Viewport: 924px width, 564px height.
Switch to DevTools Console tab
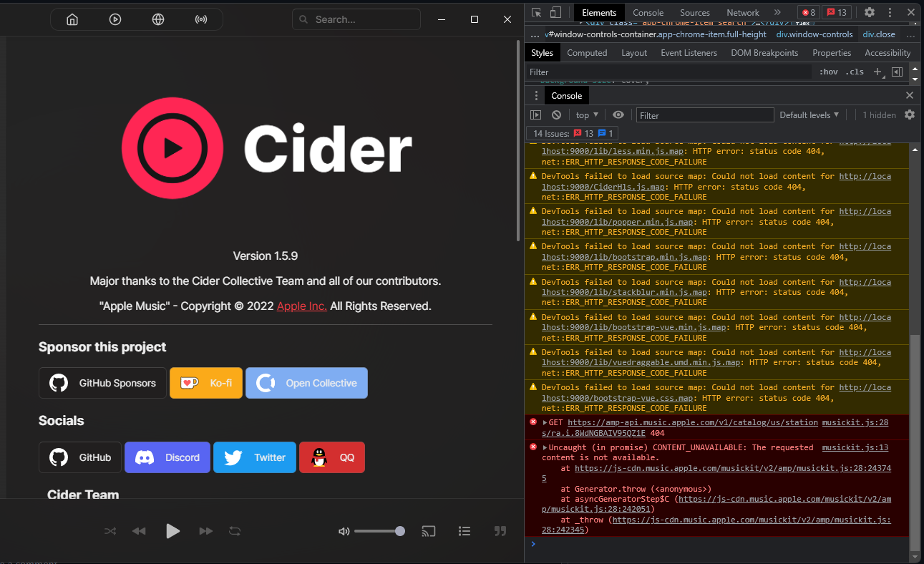point(648,12)
